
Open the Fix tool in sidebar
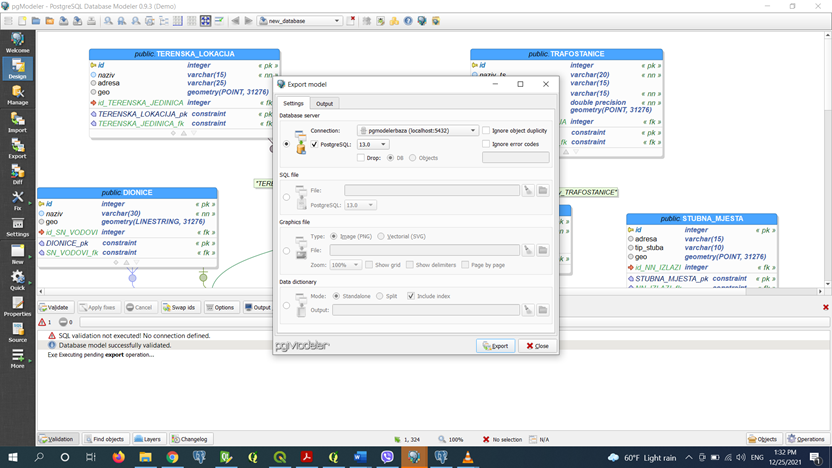point(18,201)
